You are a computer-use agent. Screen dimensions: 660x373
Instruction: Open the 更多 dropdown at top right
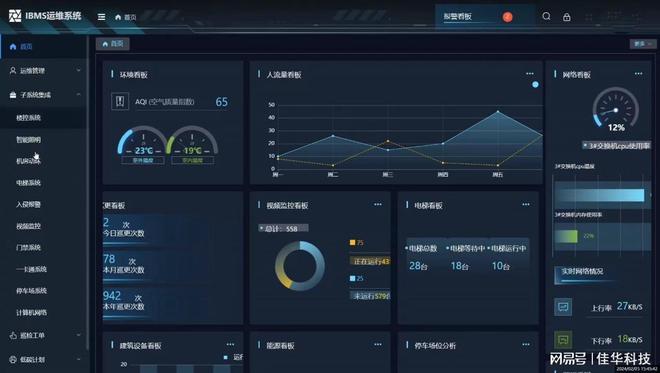(x=643, y=44)
